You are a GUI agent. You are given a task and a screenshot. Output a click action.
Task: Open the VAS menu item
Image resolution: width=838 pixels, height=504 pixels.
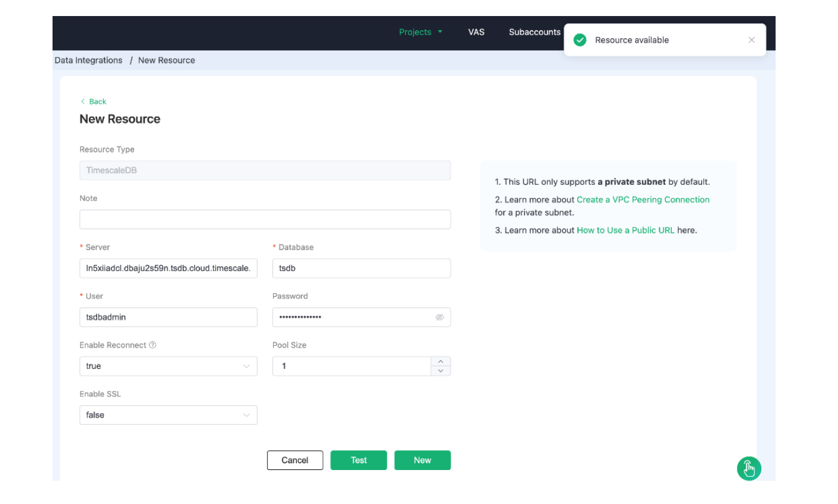tap(476, 32)
